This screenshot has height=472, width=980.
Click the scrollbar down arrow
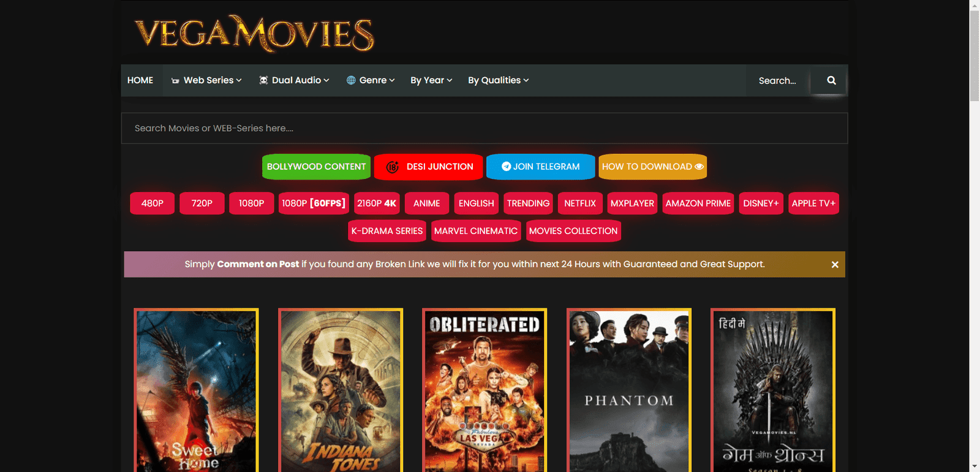pos(974,466)
